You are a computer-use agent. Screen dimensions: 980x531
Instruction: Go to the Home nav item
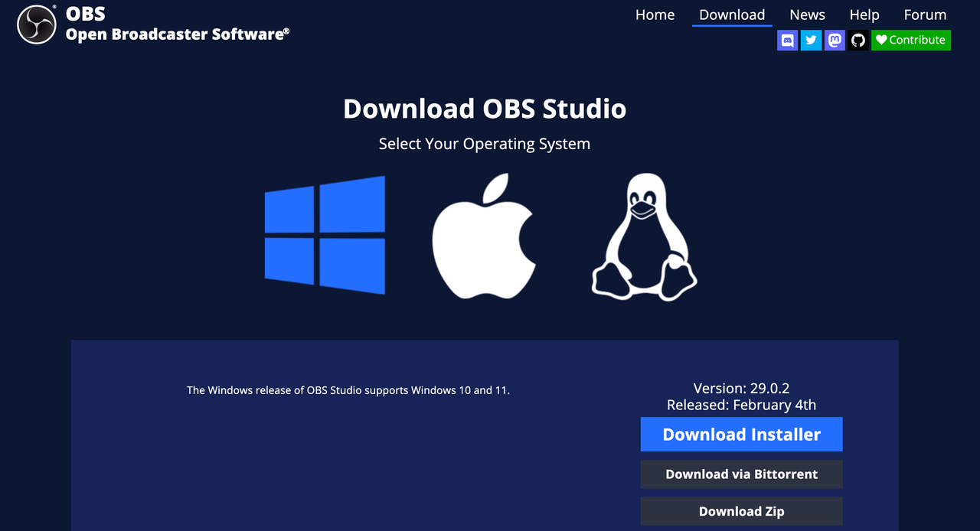pyautogui.click(x=655, y=15)
